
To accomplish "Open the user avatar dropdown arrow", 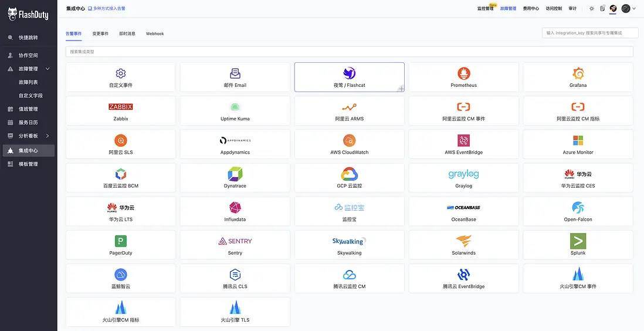I will 633,9.
